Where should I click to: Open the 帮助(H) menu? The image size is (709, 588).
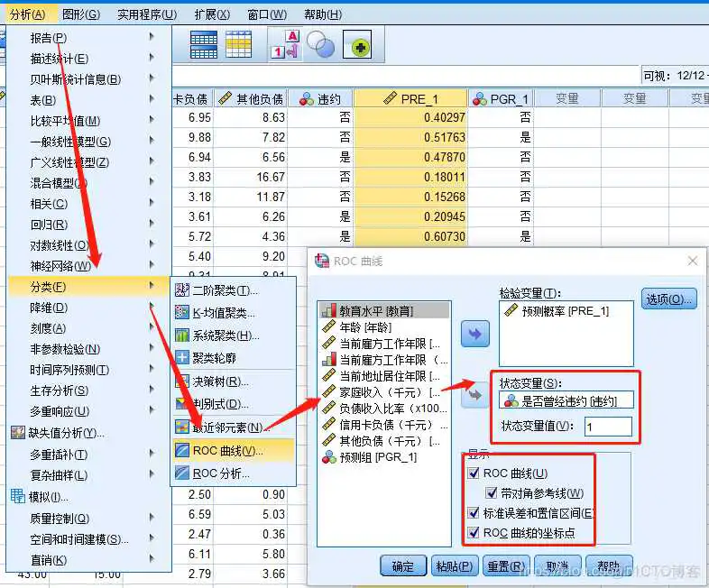323,14
